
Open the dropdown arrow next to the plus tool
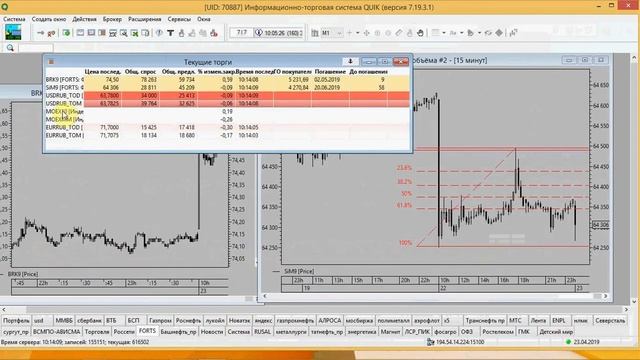[x=358, y=33]
